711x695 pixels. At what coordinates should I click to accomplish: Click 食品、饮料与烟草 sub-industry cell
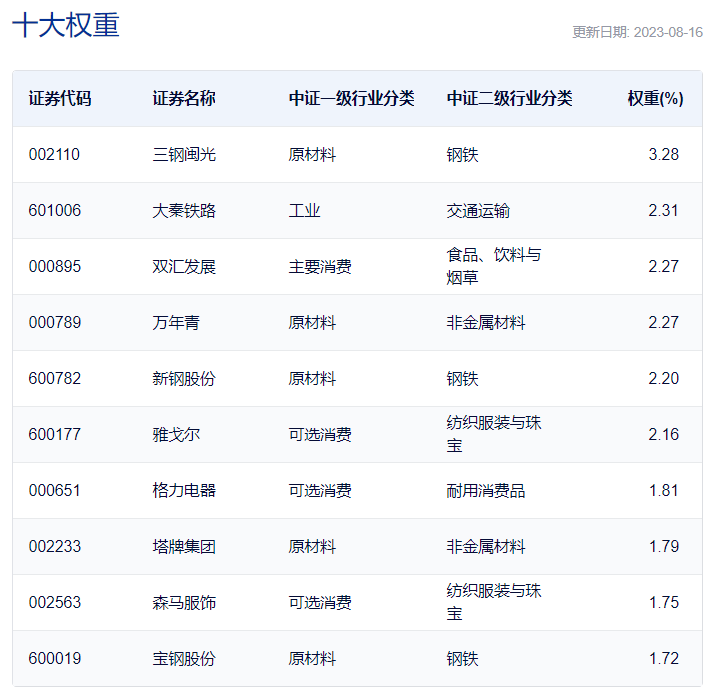[x=494, y=266]
